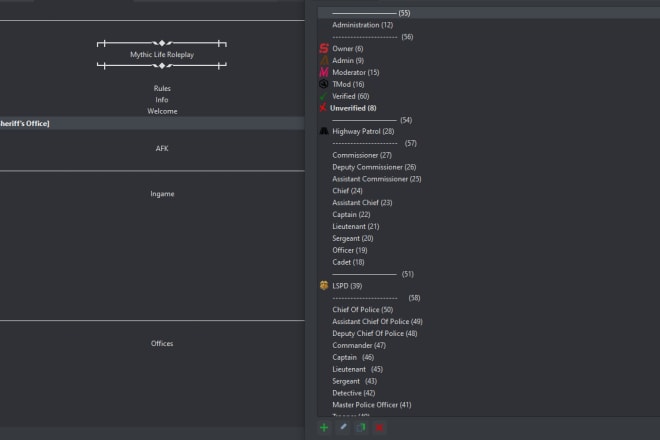
Task: Select the Assistant Chief (23) group
Action: 362,203
